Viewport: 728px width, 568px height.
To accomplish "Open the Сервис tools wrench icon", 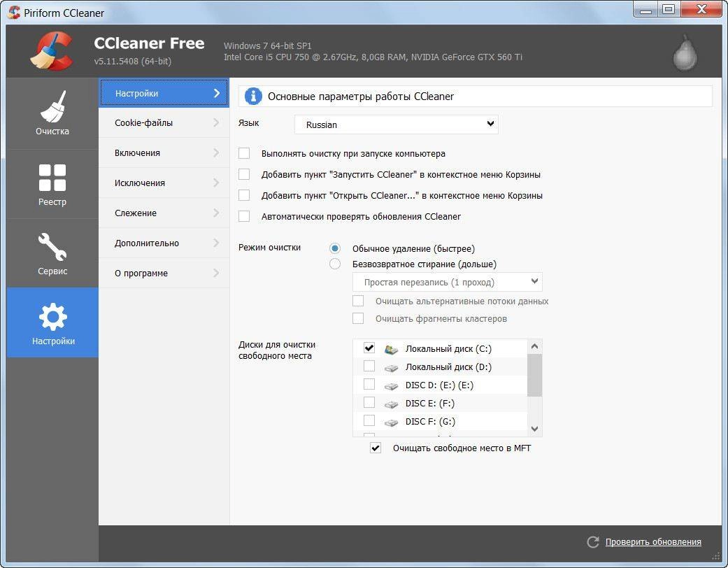I will point(52,247).
